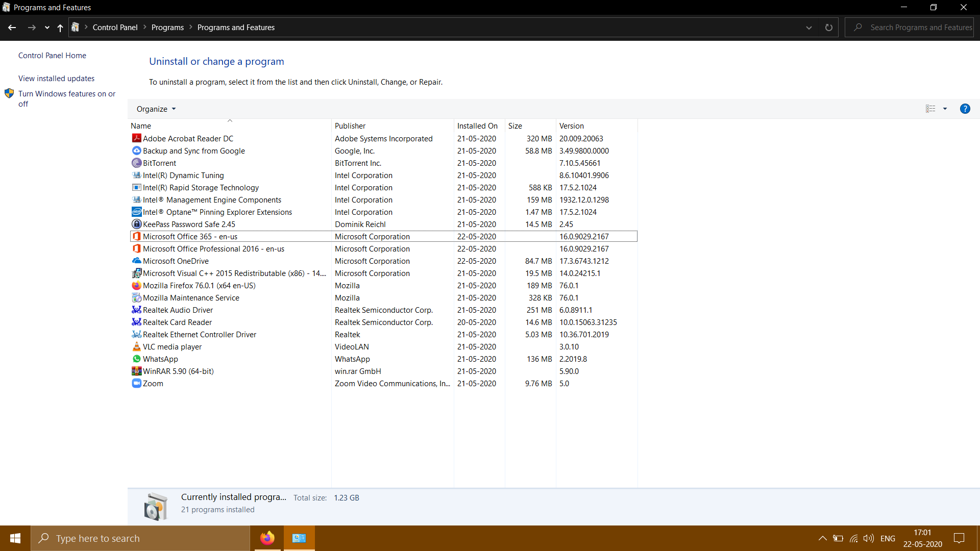Expand the view options dropdown arrow
The image size is (980, 551).
coord(945,109)
